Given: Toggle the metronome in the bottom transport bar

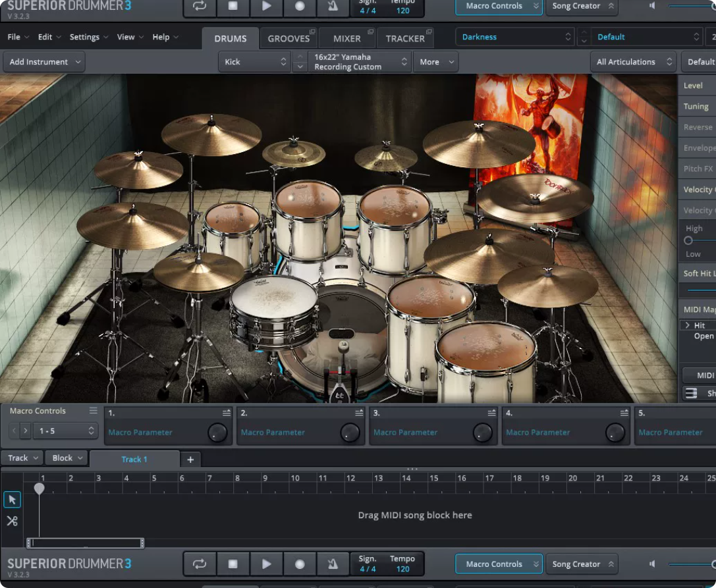Looking at the screenshot, I should pyautogui.click(x=333, y=564).
